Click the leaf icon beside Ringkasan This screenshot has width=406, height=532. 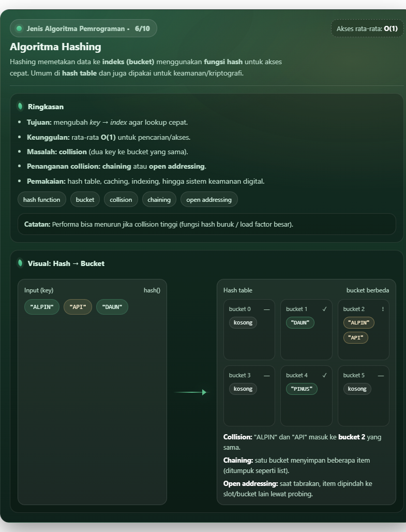20,107
